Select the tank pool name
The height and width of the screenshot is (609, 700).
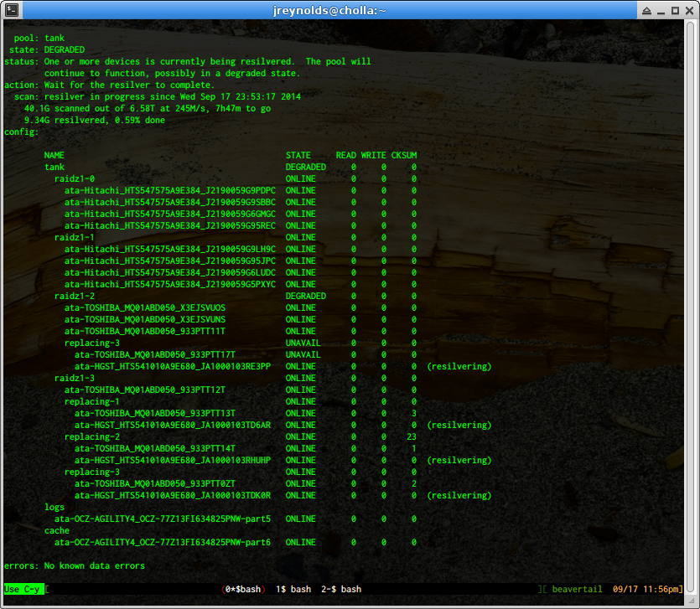54,167
